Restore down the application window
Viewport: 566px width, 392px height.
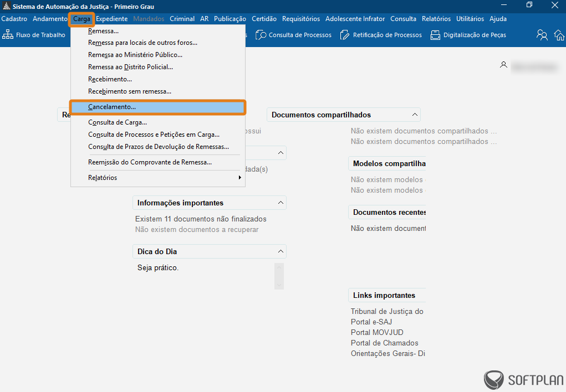[529, 5]
